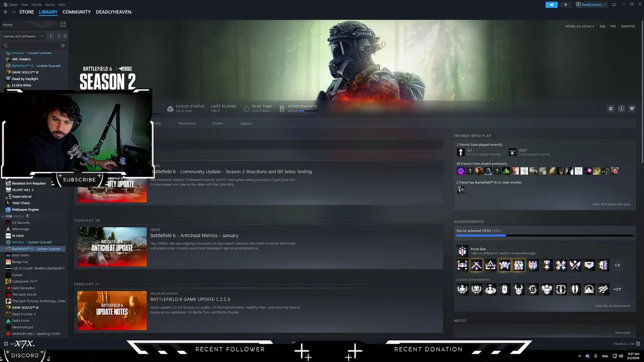
Task: Open the Discussions tab
Action: coord(187,123)
